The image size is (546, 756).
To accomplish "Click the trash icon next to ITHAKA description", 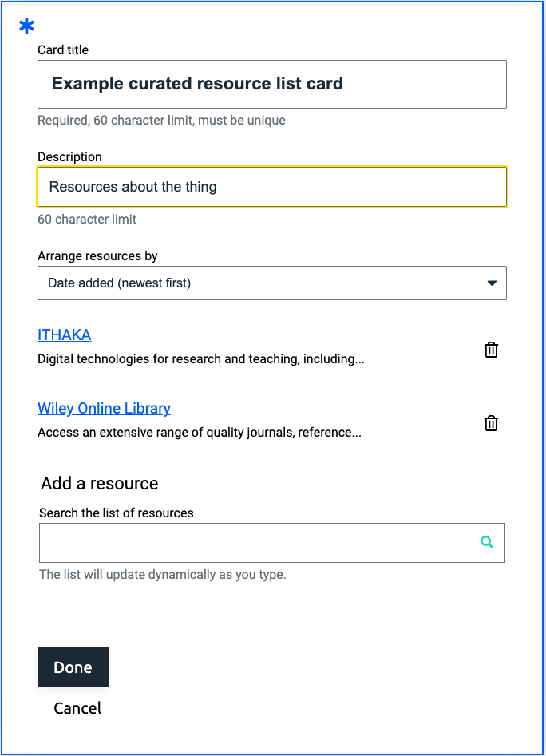I will tap(491, 349).
